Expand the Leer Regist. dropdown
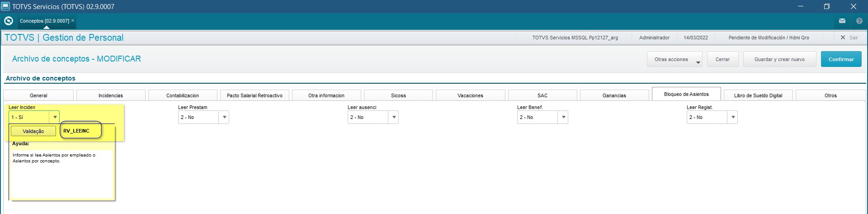868x214 pixels. 733,117
